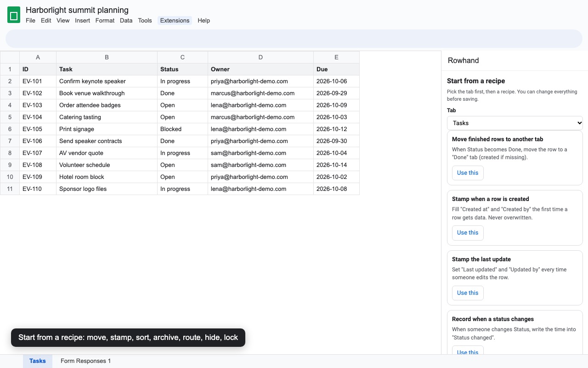Select column E header
The image size is (588, 368).
[336, 57]
